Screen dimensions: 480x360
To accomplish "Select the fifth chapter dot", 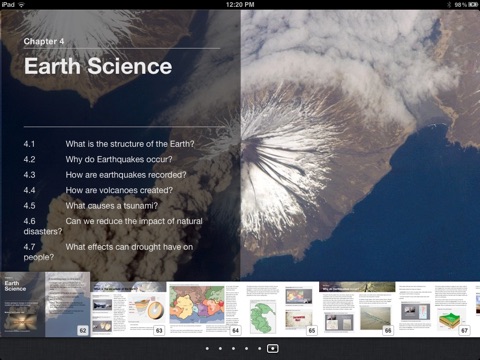I will tap(259, 348).
